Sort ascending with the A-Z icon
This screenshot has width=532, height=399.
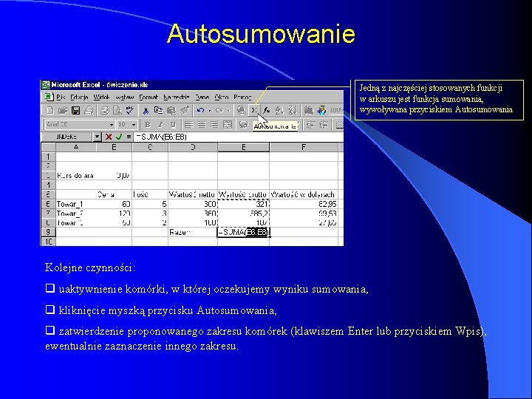coord(279,111)
